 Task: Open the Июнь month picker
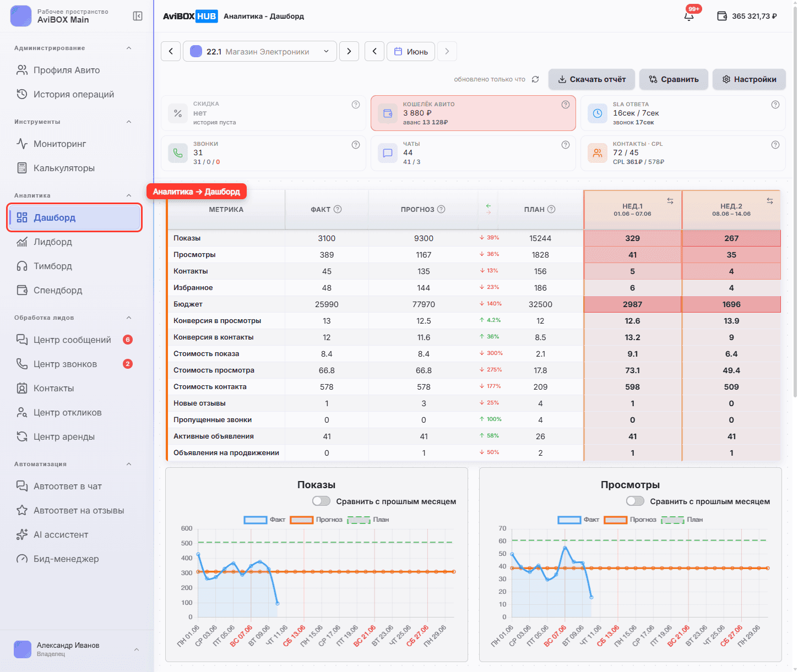411,52
